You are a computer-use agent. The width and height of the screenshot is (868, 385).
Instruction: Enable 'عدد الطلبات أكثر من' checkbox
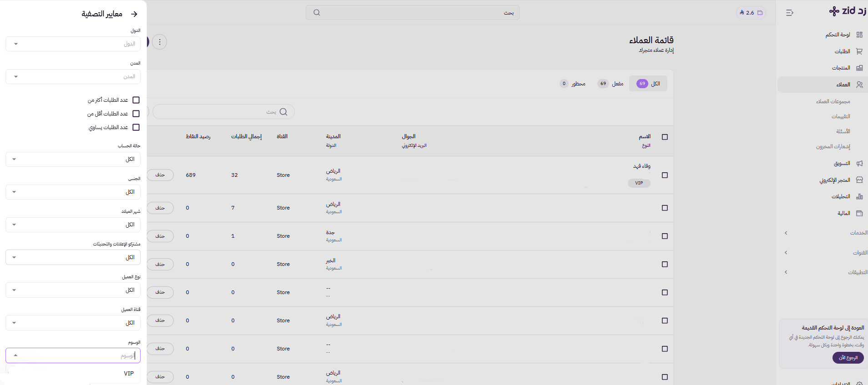[x=136, y=100]
